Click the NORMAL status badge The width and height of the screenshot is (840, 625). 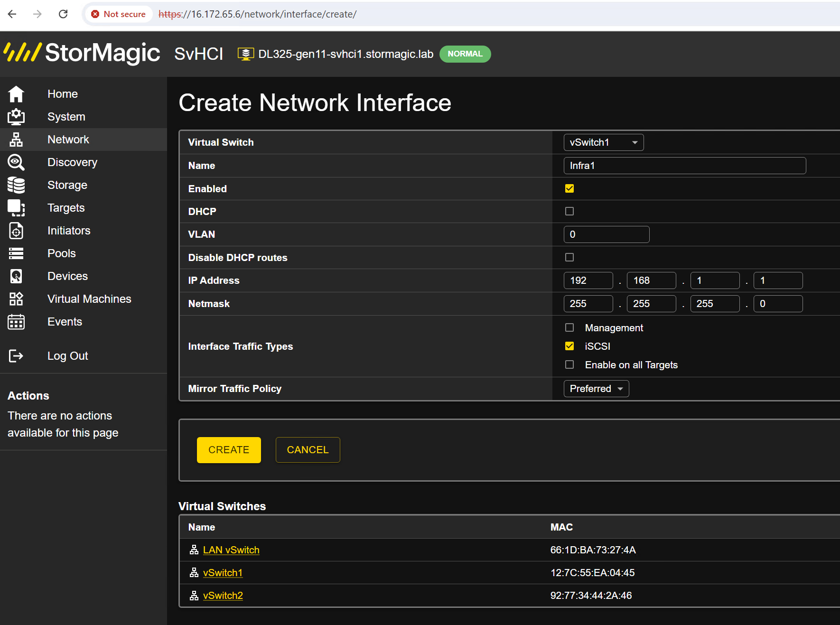coord(465,54)
